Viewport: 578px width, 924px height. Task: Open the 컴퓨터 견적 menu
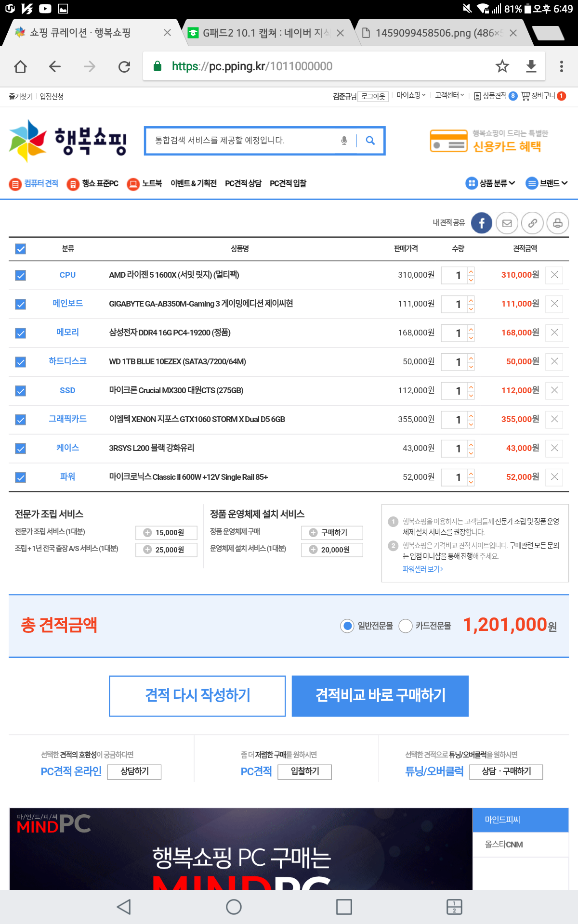[34, 183]
